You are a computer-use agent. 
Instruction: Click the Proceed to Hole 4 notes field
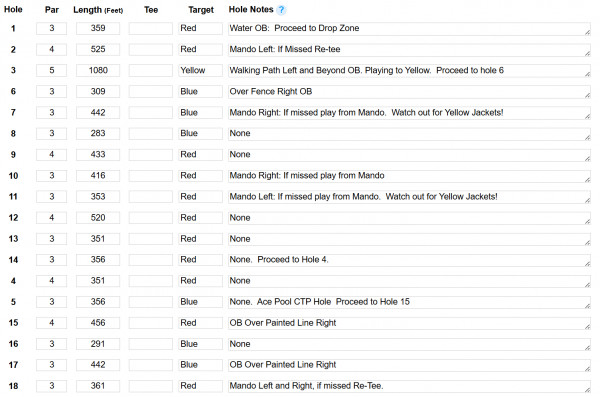point(409,260)
